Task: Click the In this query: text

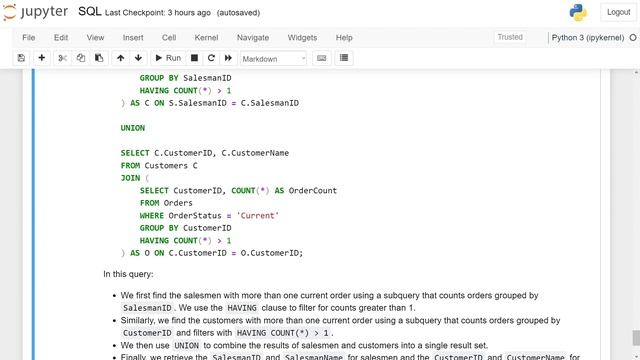Action: pyautogui.click(x=128, y=274)
